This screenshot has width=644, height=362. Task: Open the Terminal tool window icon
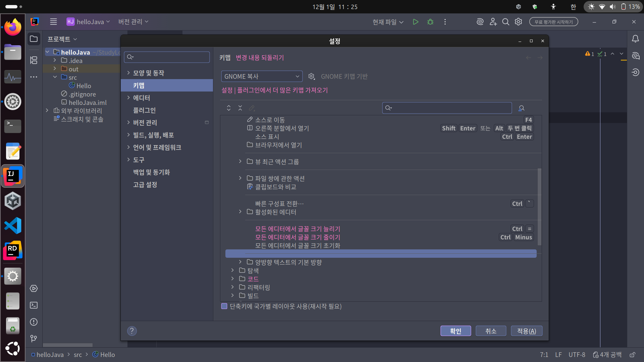34,305
